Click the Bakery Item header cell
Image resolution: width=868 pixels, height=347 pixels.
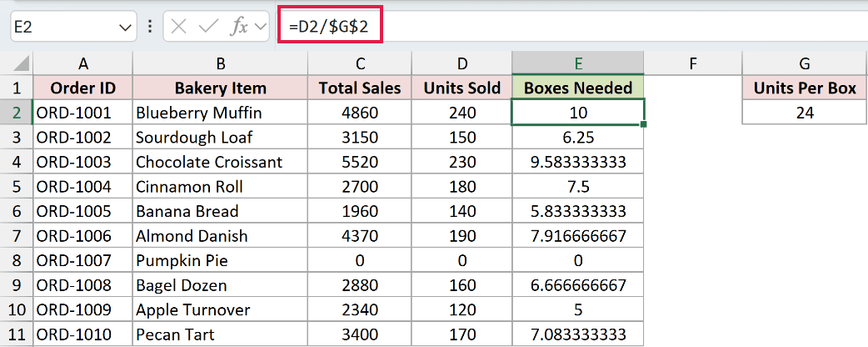tap(220, 88)
